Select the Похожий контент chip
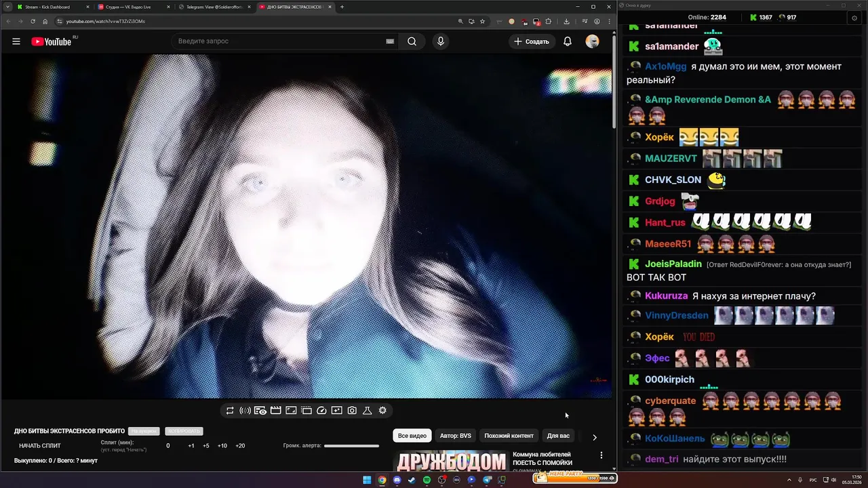This screenshot has height=488, width=868. [509, 436]
